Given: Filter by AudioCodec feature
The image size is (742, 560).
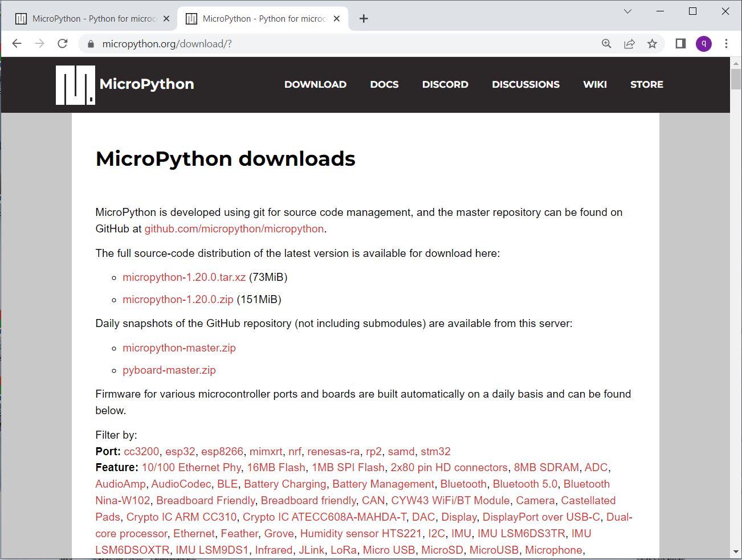Looking at the screenshot, I should 181,484.
